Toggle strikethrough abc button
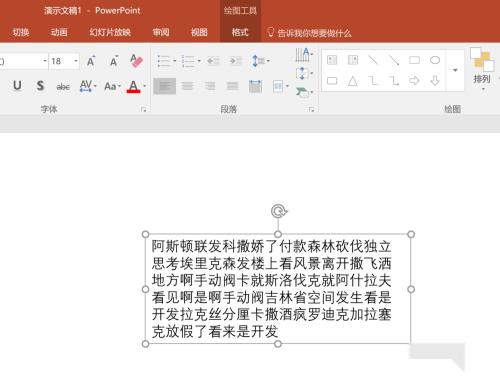 63,87
